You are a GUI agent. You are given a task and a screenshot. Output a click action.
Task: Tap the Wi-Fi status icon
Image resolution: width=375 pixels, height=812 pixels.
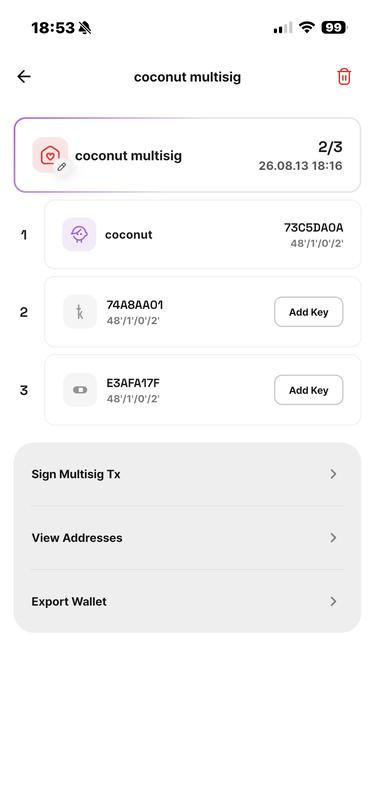[x=308, y=28]
